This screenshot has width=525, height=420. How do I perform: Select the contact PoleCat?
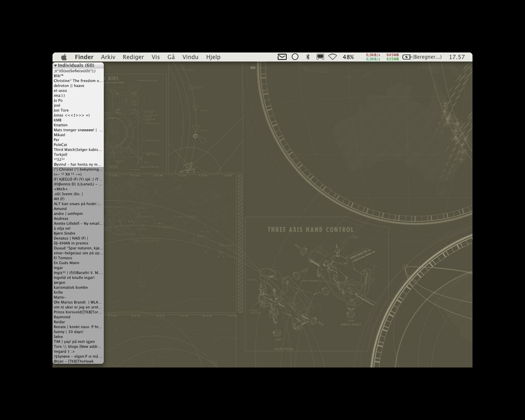click(78, 145)
